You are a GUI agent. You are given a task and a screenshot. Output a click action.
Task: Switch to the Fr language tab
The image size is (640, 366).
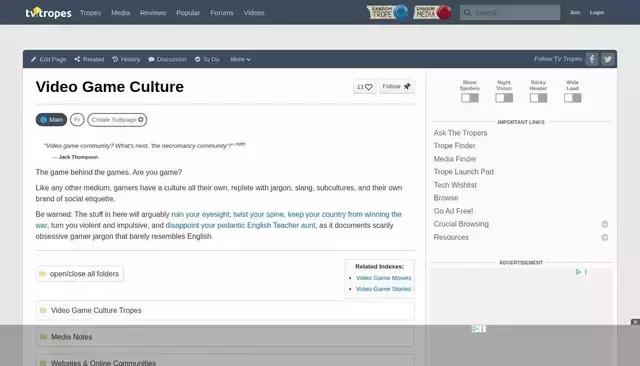pos(77,120)
